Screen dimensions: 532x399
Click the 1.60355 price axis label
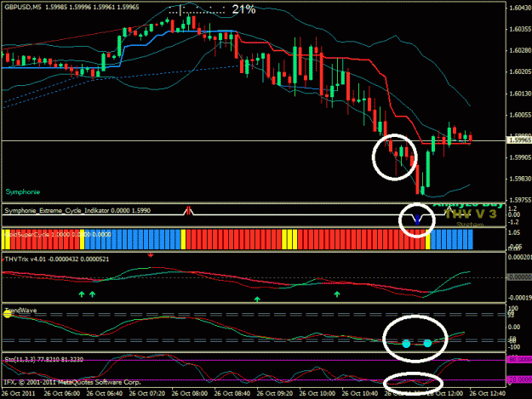tap(520, 29)
